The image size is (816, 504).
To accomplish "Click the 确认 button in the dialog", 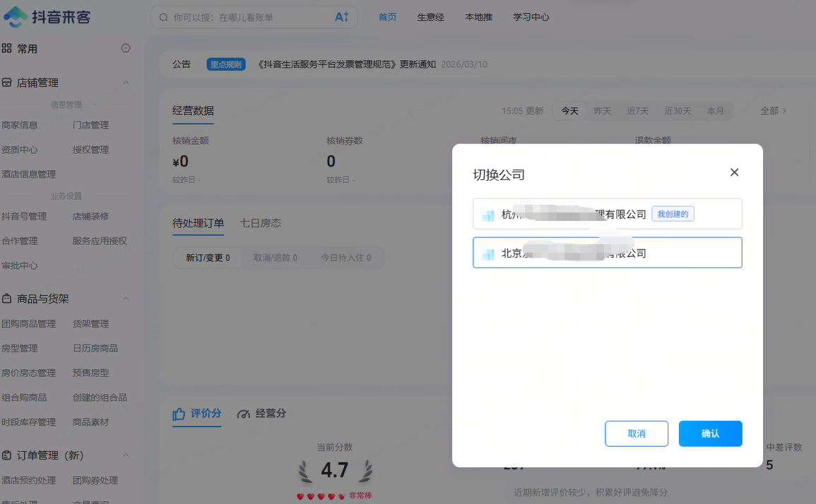I will click(710, 433).
